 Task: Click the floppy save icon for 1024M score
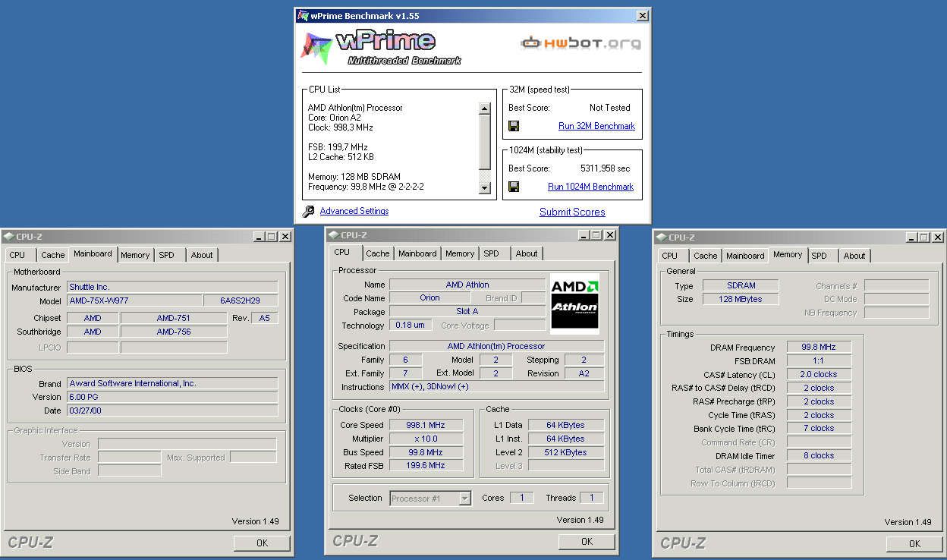pos(514,187)
